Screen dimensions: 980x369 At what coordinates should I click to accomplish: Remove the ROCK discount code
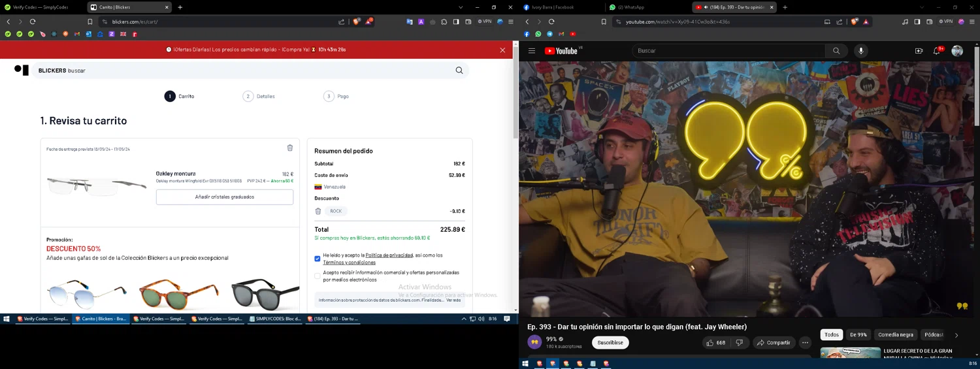(318, 211)
